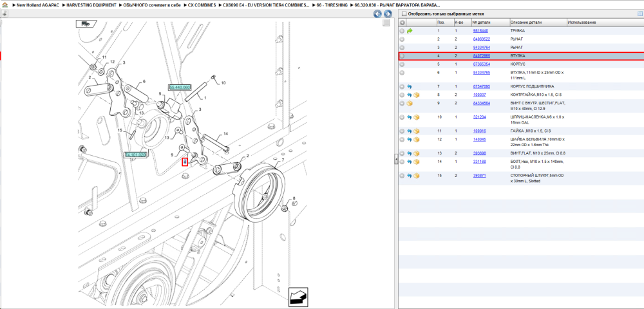The height and width of the screenshot is (309, 644).
Task: Open CX6090 E4 EU VERSION breadcrumb
Action: coord(267,5)
